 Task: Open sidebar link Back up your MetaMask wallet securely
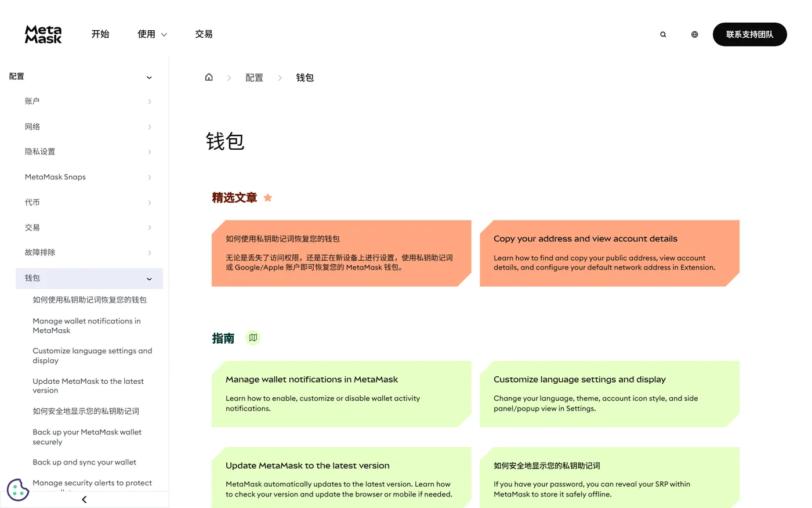(x=87, y=437)
